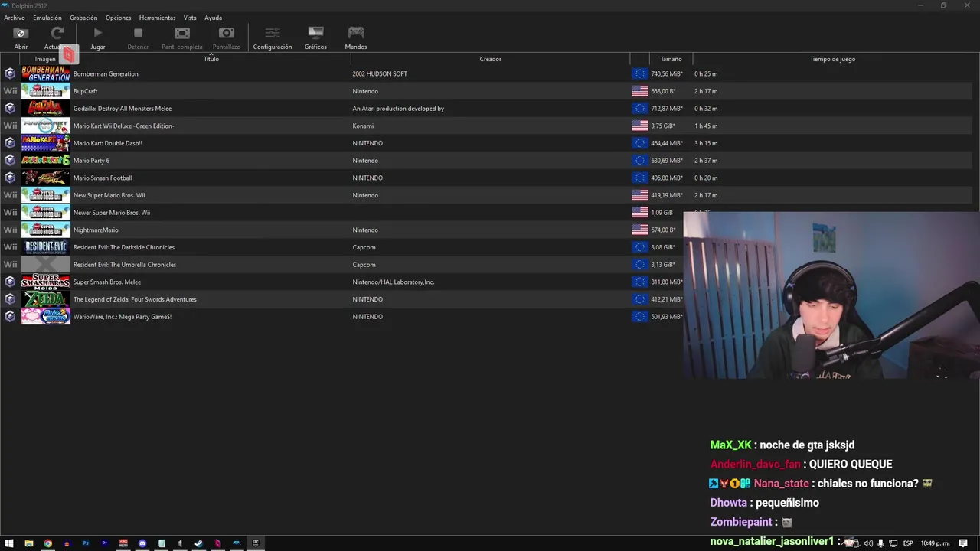Open the Vista menu
Viewport: 980px width, 551px height.
[190, 18]
